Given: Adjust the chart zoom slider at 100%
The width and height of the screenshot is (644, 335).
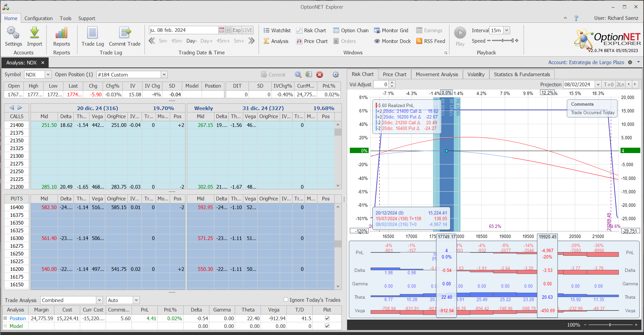Looking at the screenshot, I should (x=610, y=325).
